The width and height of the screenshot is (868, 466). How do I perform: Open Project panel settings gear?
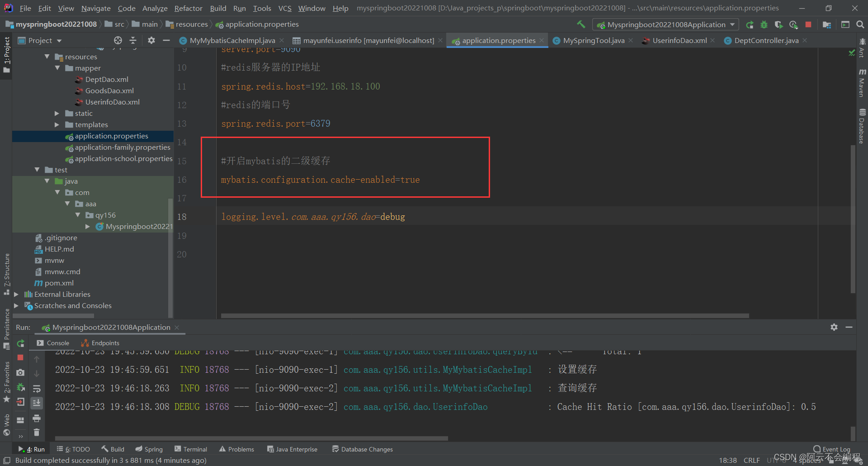click(151, 40)
